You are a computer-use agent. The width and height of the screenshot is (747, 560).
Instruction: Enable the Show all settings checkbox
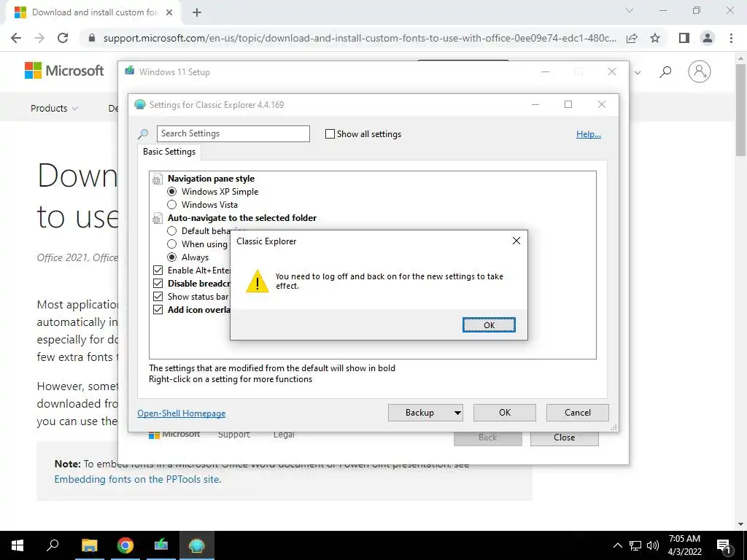[330, 134]
